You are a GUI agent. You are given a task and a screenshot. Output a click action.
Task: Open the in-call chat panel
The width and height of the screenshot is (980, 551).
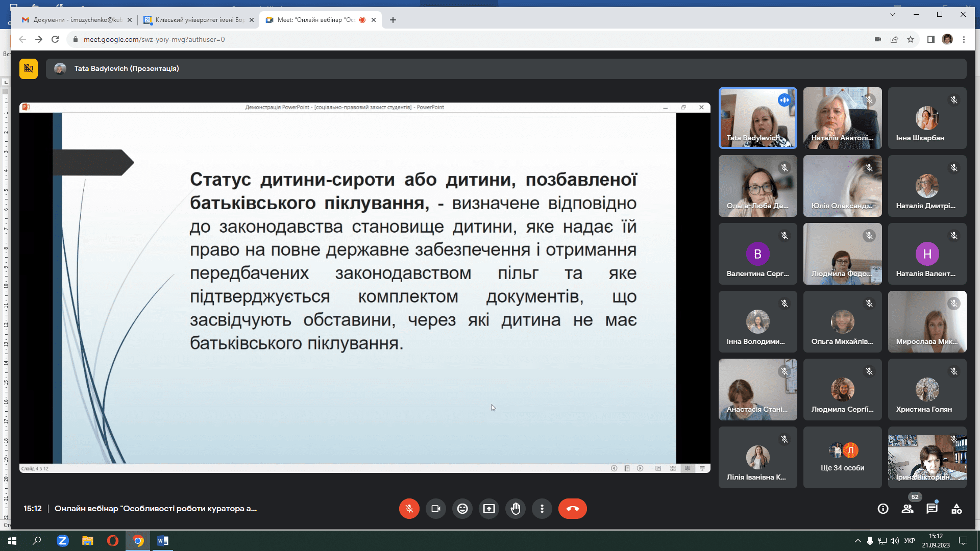click(933, 508)
